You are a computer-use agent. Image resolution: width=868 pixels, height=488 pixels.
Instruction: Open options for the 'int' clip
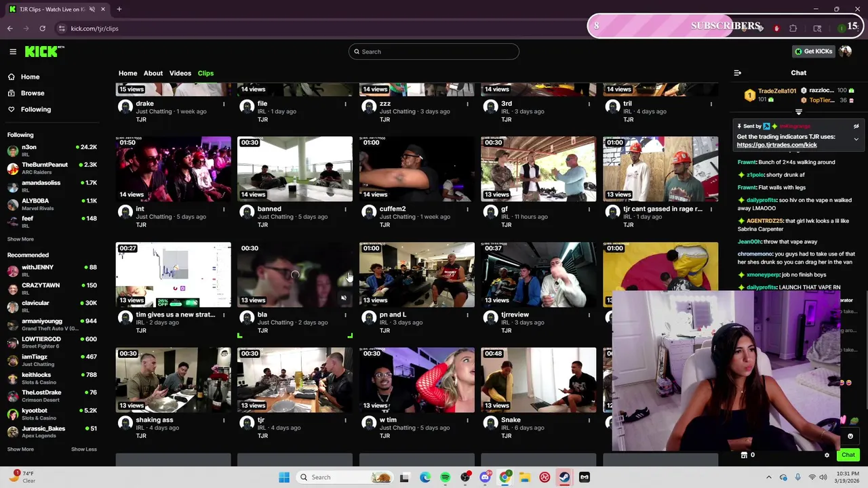pyautogui.click(x=224, y=209)
